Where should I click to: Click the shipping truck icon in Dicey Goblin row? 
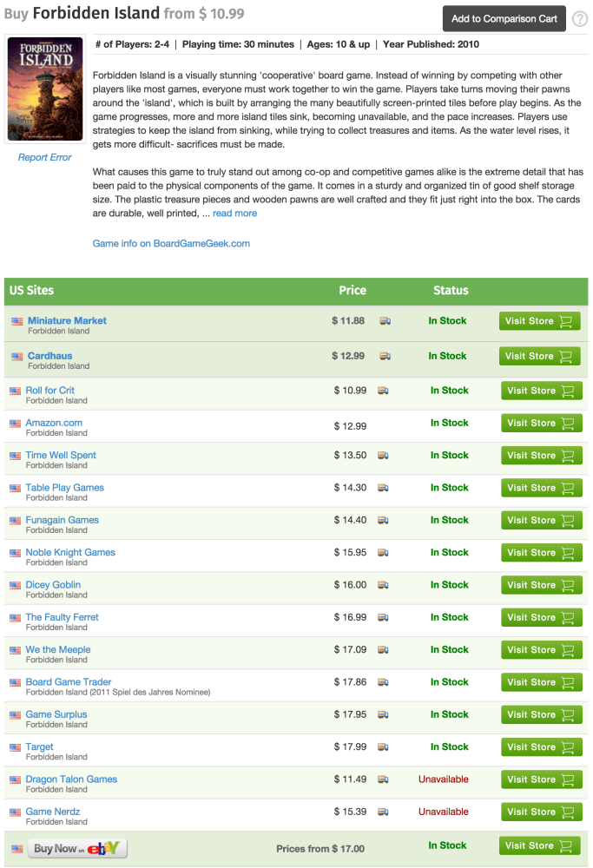coord(383,585)
